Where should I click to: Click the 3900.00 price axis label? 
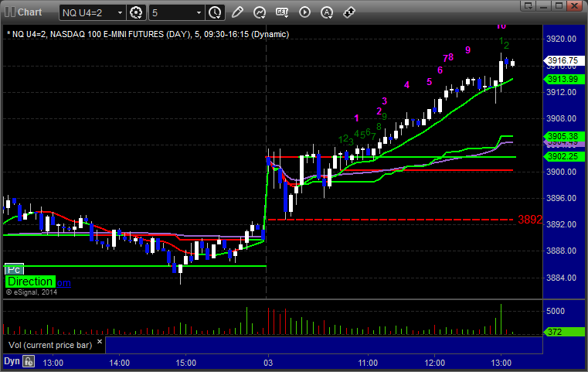tap(562, 172)
